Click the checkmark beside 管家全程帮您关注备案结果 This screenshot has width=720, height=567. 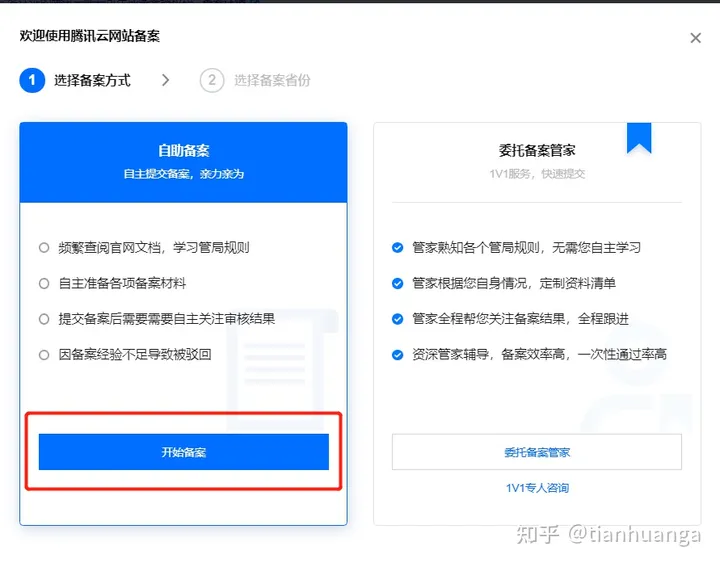[398, 319]
